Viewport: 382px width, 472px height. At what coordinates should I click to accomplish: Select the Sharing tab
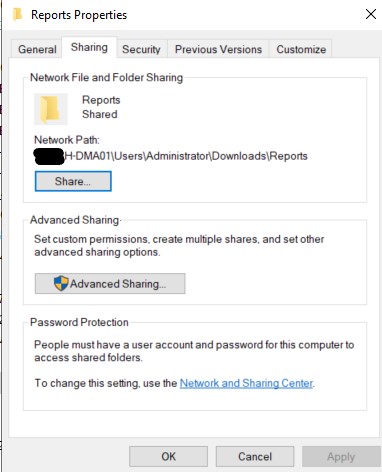click(x=89, y=47)
